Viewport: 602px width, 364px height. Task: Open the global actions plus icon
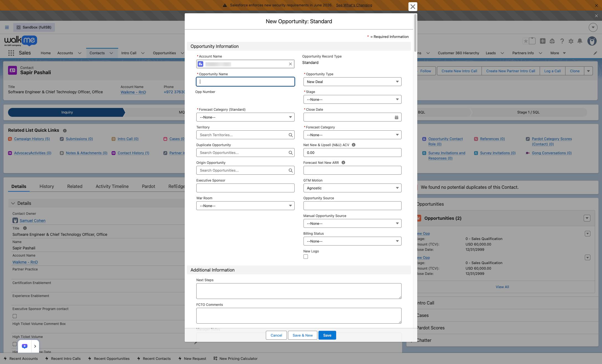[x=543, y=41]
